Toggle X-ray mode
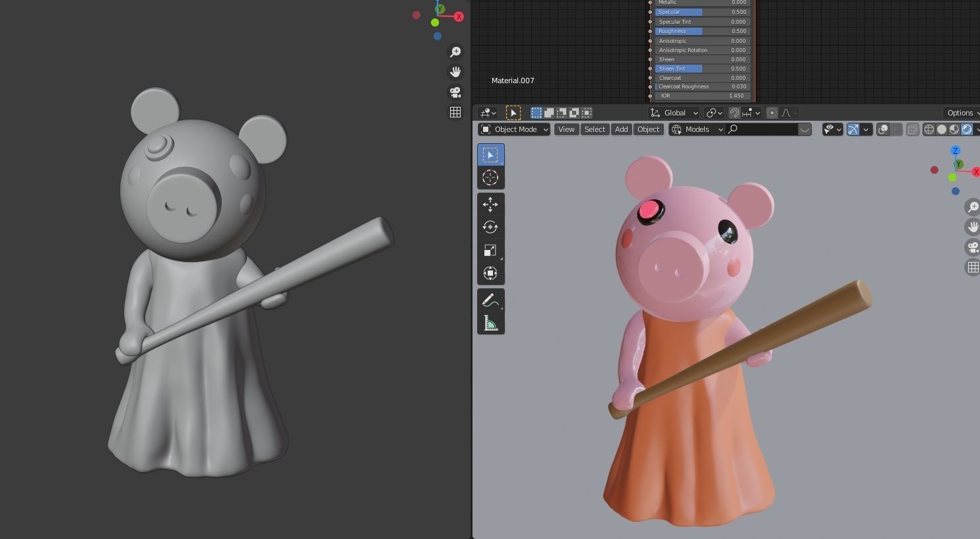The width and height of the screenshot is (980, 539). 912,129
